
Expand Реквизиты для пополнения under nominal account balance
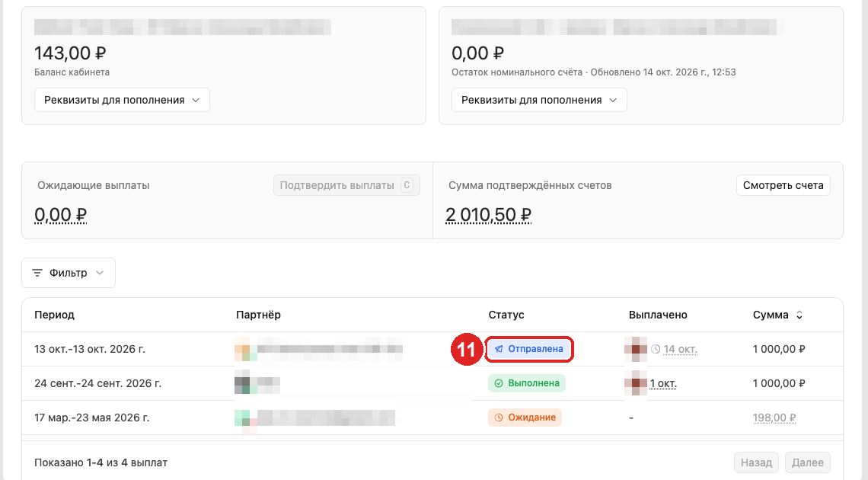click(539, 100)
